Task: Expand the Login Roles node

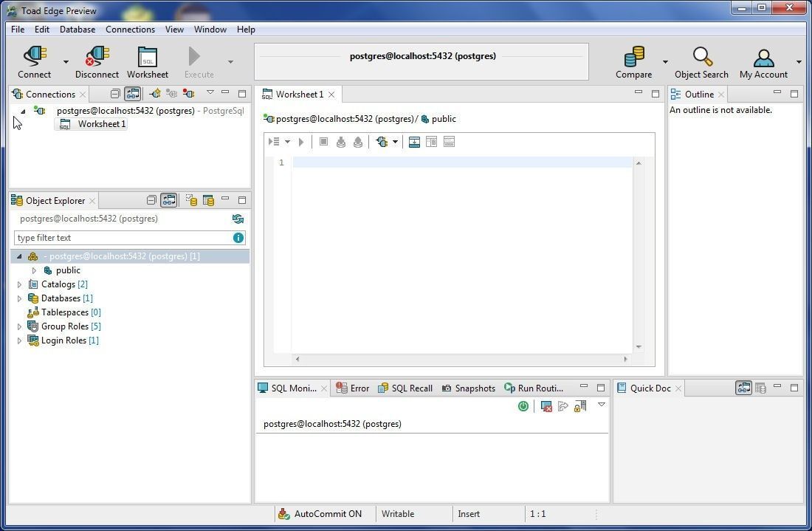Action: tap(20, 340)
